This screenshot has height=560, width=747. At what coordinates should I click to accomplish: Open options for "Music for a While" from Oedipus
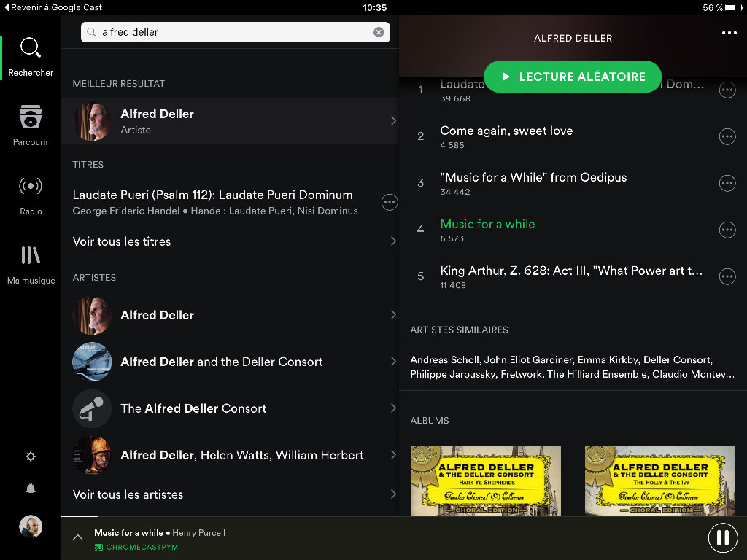pyautogui.click(x=727, y=183)
